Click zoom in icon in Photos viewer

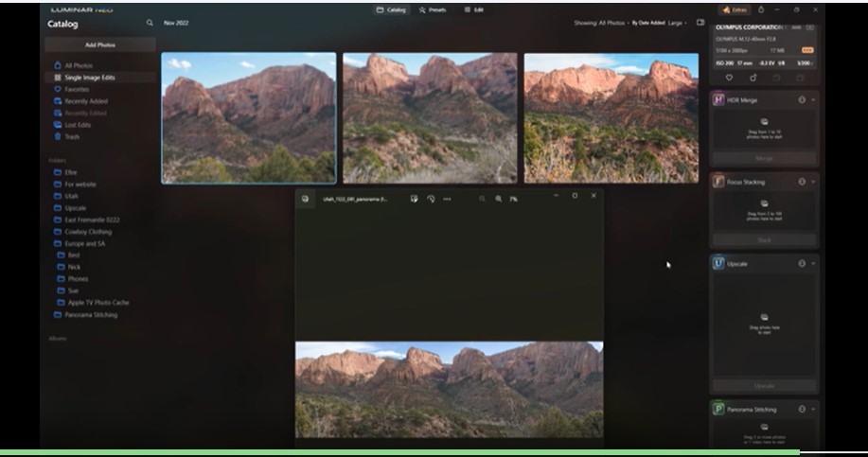tap(499, 199)
